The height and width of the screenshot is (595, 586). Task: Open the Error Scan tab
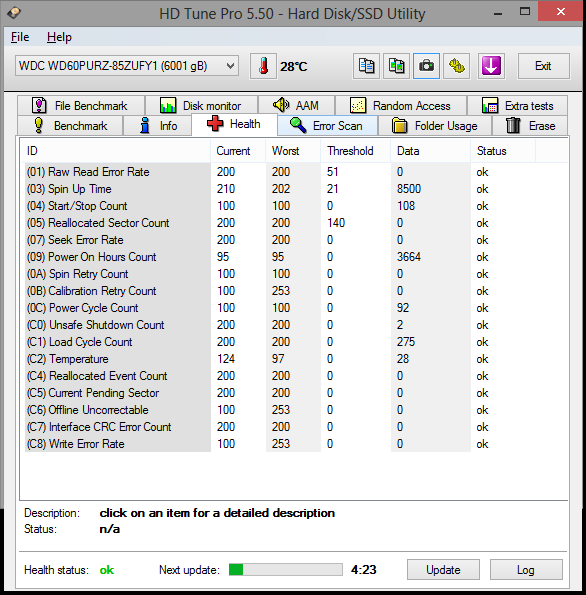coord(328,126)
